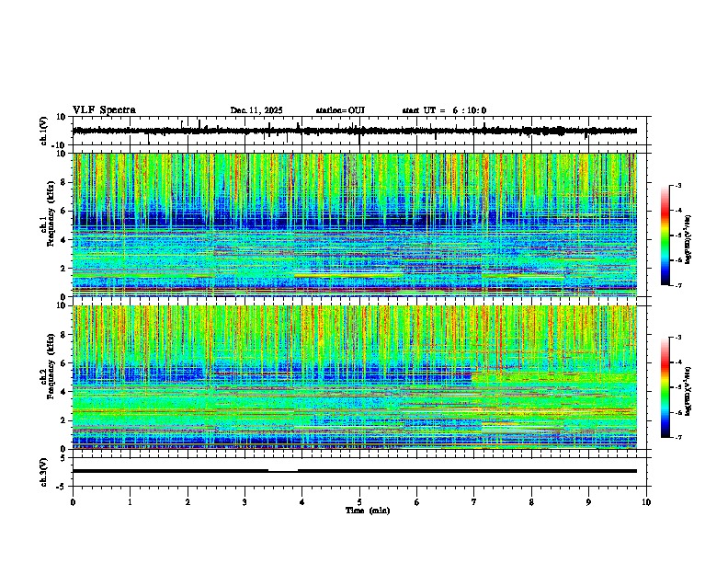Click the "Time (min)" axis label
Screen dimensions: 728x563
[368, 511]
